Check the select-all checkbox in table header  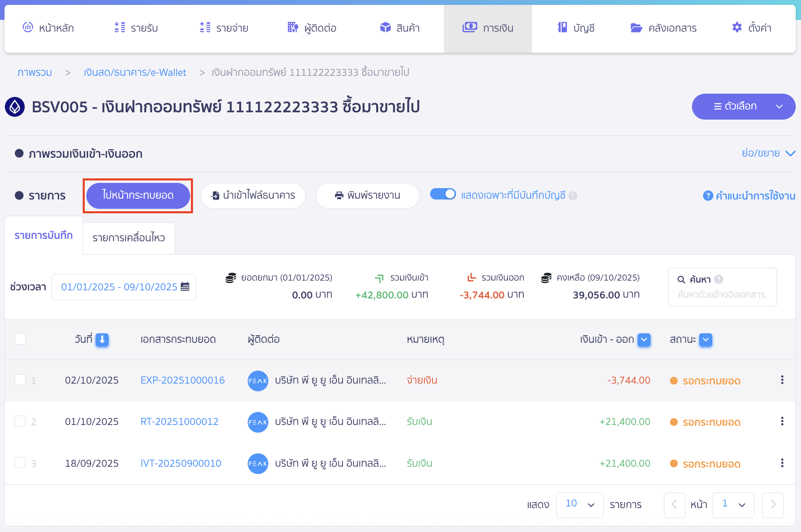(20, 339)
